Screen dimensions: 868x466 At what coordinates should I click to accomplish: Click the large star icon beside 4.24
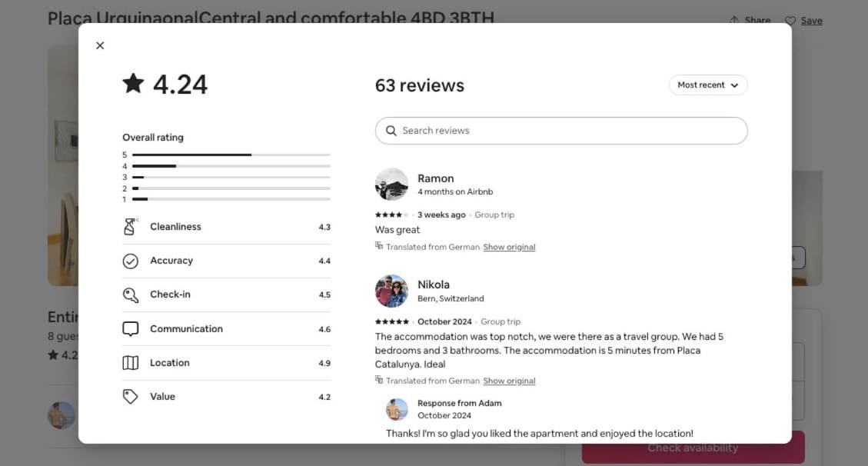[134, 84]
